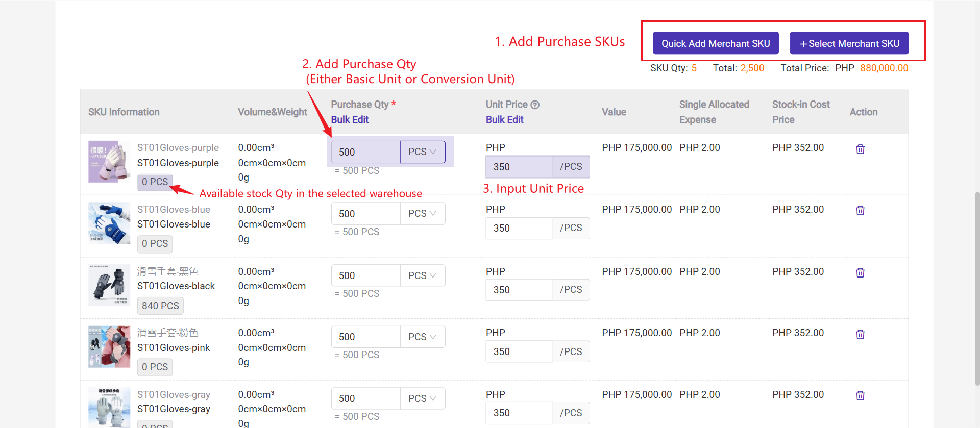Click trash icon for ST01Gloves-blue
This screenshot has height=428, width=980.
pyautogui.click(x=860, y=210)
